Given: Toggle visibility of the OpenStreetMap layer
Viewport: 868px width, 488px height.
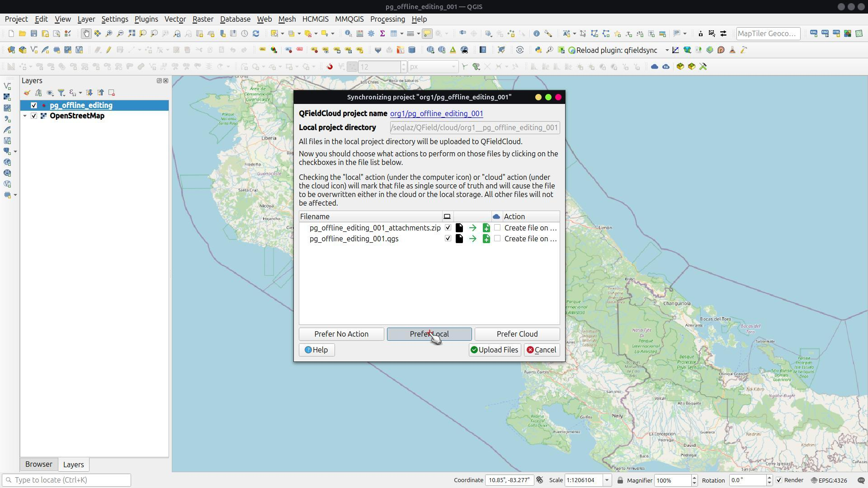Looking at the screenshot, I should pyautogui.click(x=34, y=116).
